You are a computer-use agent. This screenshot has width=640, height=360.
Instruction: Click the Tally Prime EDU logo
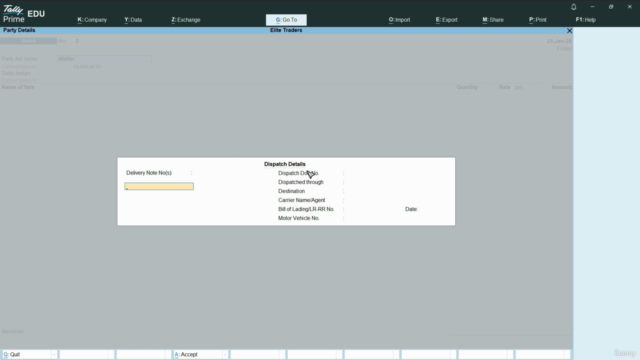[24, 13]
